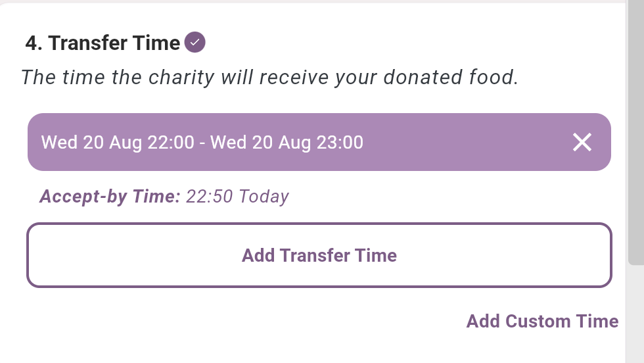This screenshot has width=644, height=363.
Task: Click the white X icon in purple chip
Action: (582, 142)
